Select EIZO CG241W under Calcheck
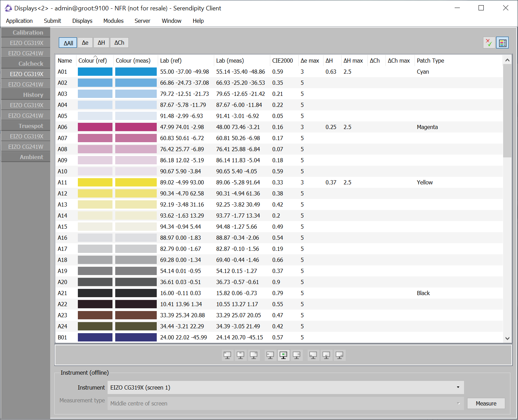Viewport: 518px width, 420px height. pyautogui.click(x=26, y=84)
